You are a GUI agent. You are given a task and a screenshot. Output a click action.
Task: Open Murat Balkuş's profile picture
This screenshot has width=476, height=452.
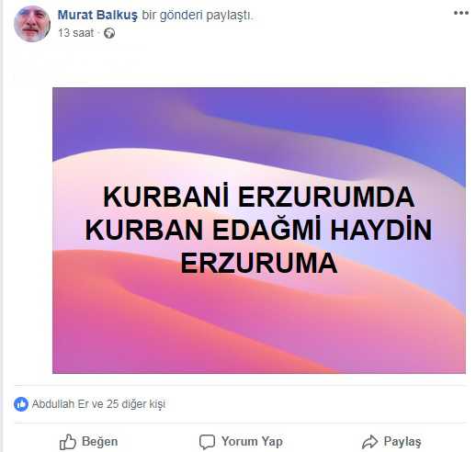pos(32,24)
